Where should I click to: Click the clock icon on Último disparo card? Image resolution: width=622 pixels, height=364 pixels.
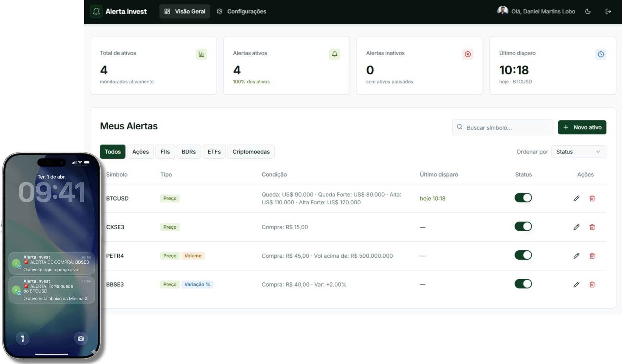(601, 54)
